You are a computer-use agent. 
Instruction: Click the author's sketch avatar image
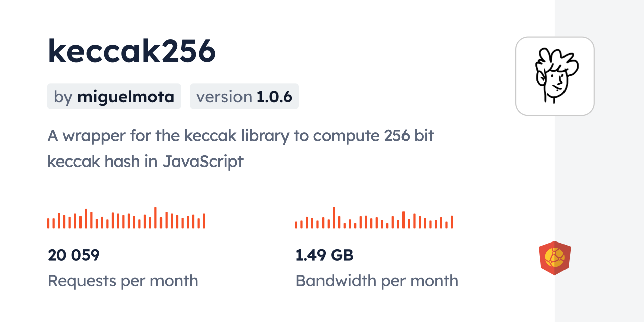pyautogui.click(x=554, y=76)
